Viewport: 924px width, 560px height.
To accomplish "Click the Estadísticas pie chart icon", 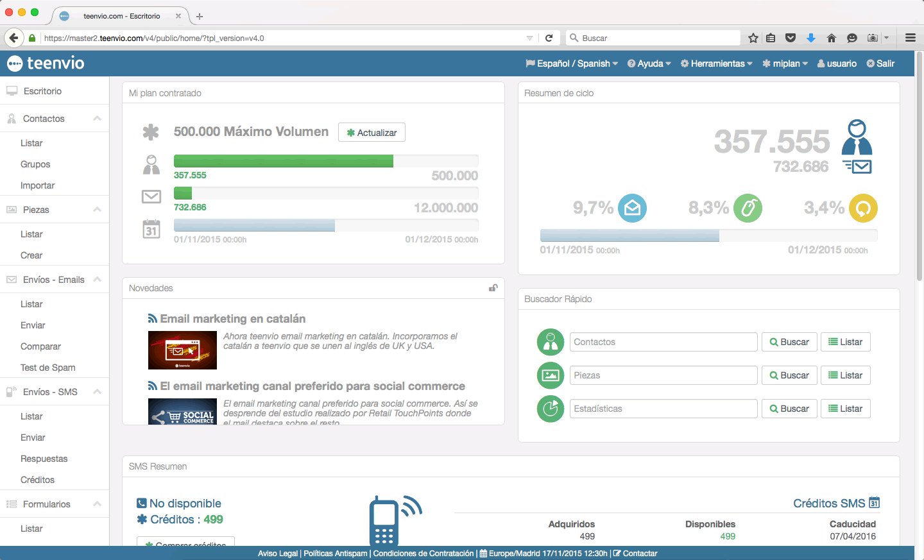I will coord(550,409).
